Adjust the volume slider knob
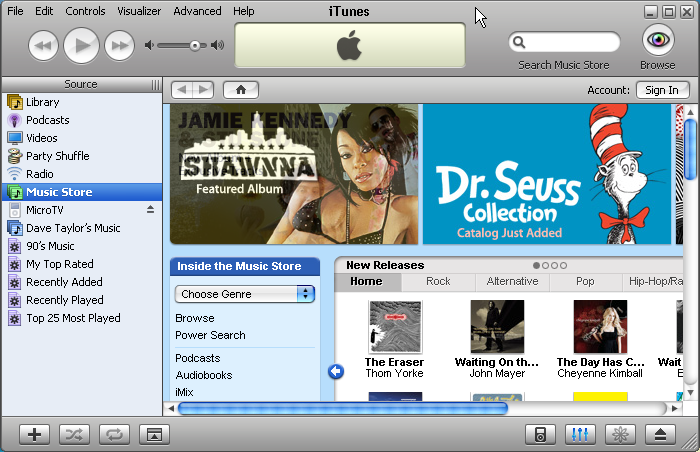The width and height of the screenshot is (700, 452). pyautogui.click(x=195, y=46)
